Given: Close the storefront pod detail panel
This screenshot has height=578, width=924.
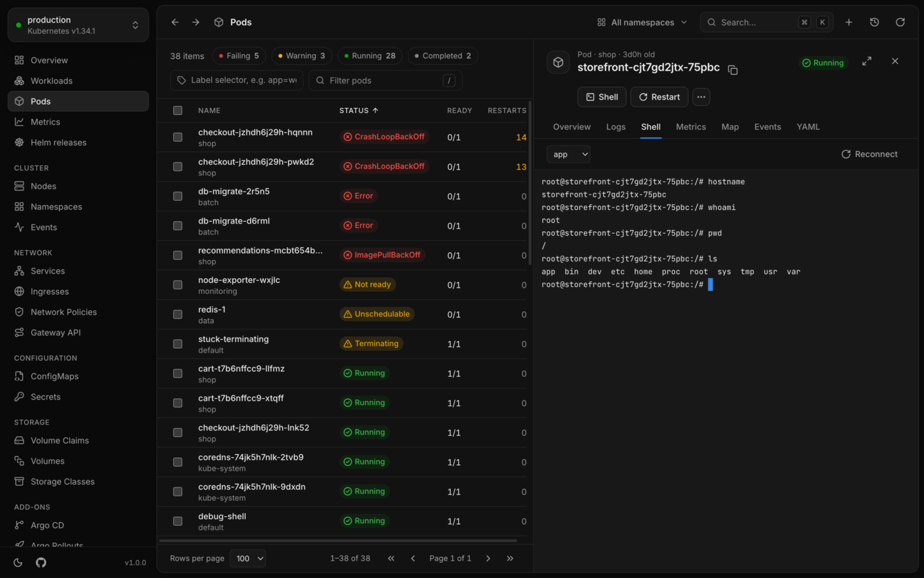Looking at the screenshot, I should tap(895, 61).
